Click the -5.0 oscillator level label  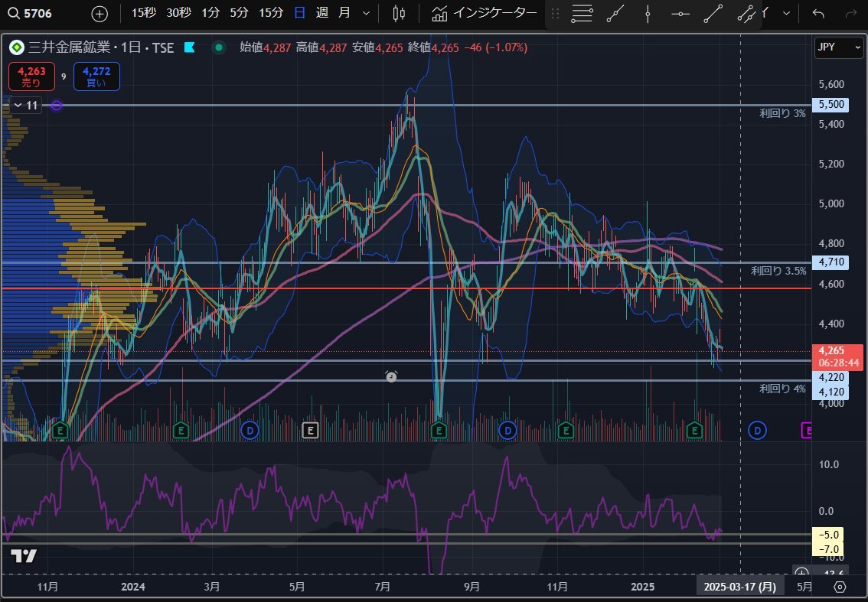click(x=829, y=535)
